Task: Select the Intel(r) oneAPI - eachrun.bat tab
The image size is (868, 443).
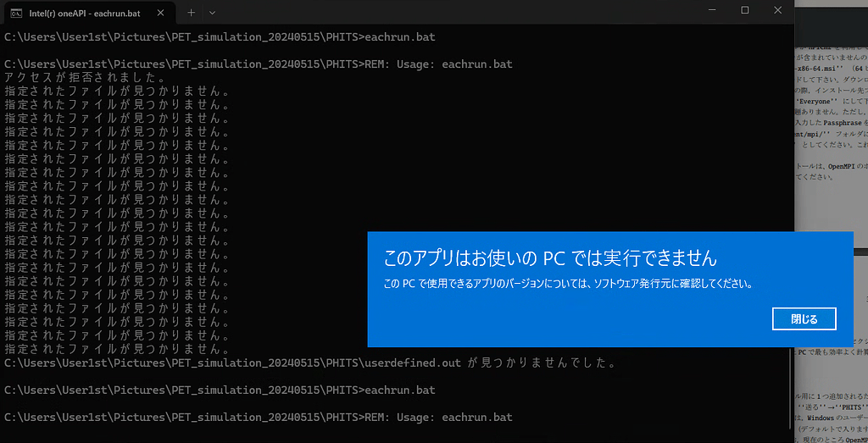Action: (90, 12)
